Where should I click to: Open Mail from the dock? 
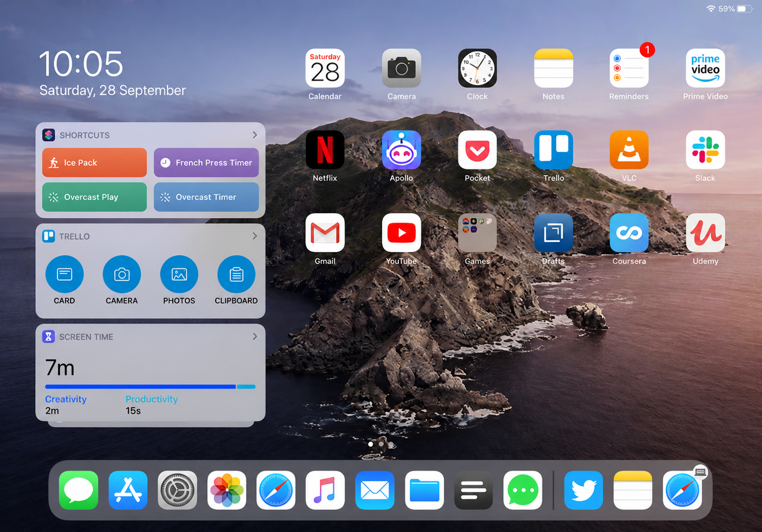point(375,490)
